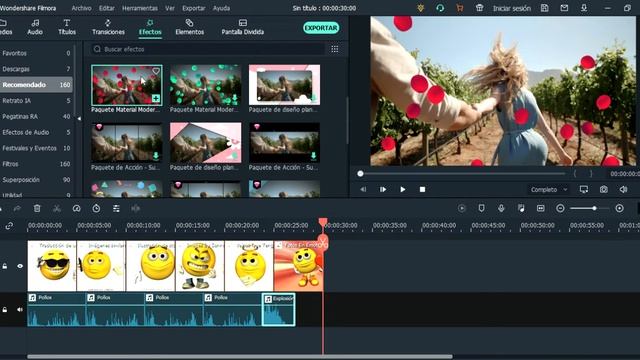Open the Audio library tab

tap(35, 27)
